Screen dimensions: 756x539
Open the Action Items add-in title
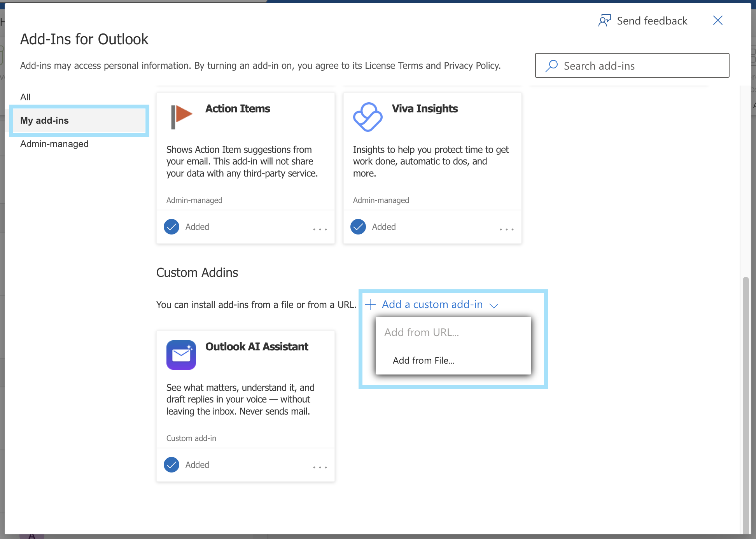coord(238,108)
